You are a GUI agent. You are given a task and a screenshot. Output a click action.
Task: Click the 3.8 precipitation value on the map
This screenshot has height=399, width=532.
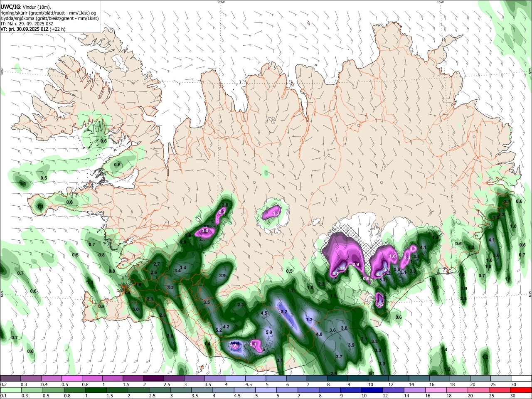[344, 328]
